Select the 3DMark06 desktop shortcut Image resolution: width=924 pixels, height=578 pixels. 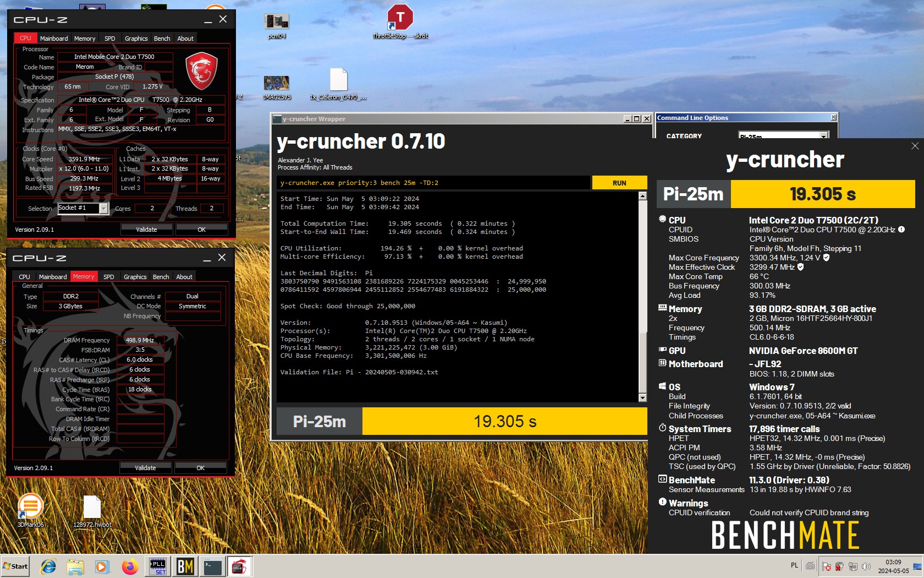point(30,510)
